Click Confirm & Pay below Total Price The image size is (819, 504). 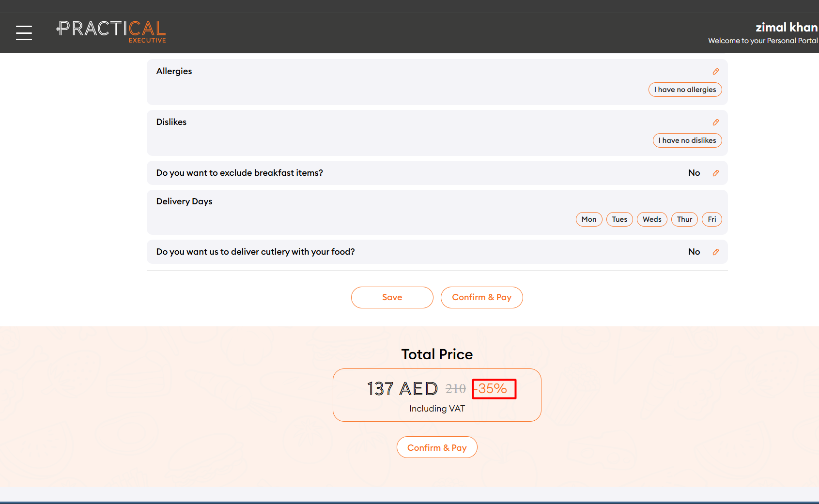pos(437,448)
